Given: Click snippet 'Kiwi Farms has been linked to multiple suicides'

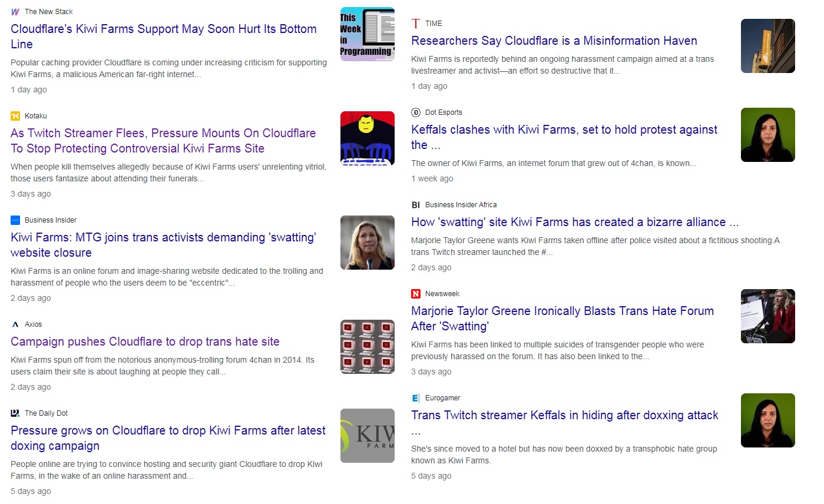Looking at the screenshot, I should tap(558, 351).
